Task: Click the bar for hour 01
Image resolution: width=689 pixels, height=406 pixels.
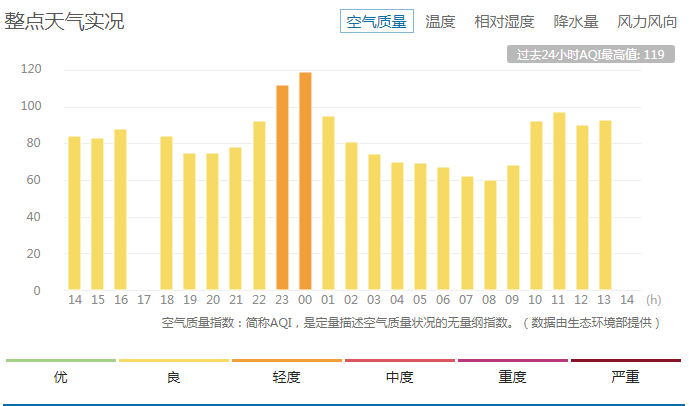Action: coord(328,203)
